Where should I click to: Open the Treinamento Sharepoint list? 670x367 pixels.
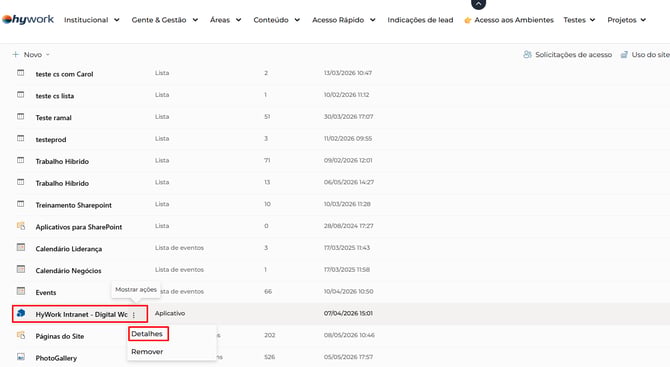tap(73, 205)
